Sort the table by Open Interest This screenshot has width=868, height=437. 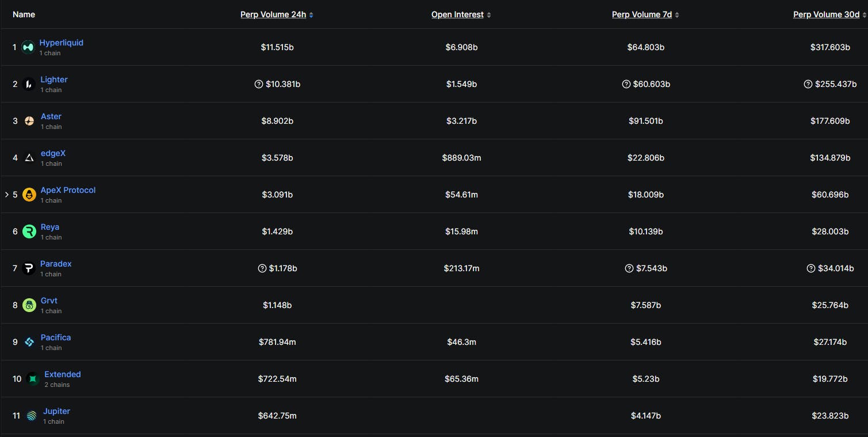(457, 14)
